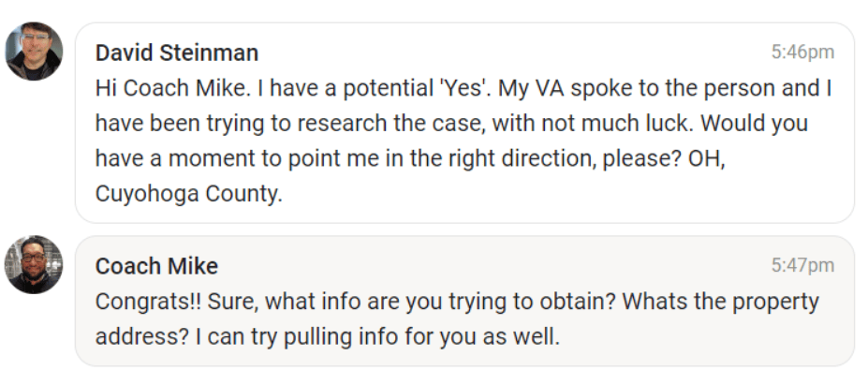Click David Steinman's profile avatar

click(34, 52)
